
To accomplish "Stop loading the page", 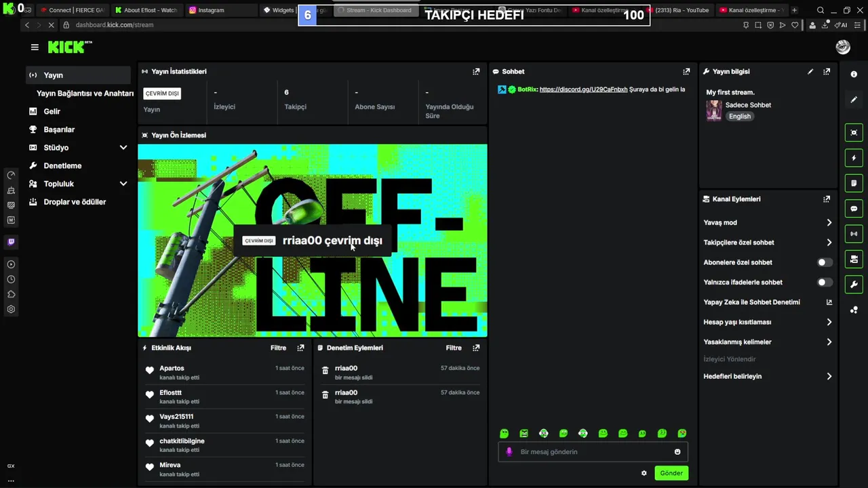I will tap(52, 25).
